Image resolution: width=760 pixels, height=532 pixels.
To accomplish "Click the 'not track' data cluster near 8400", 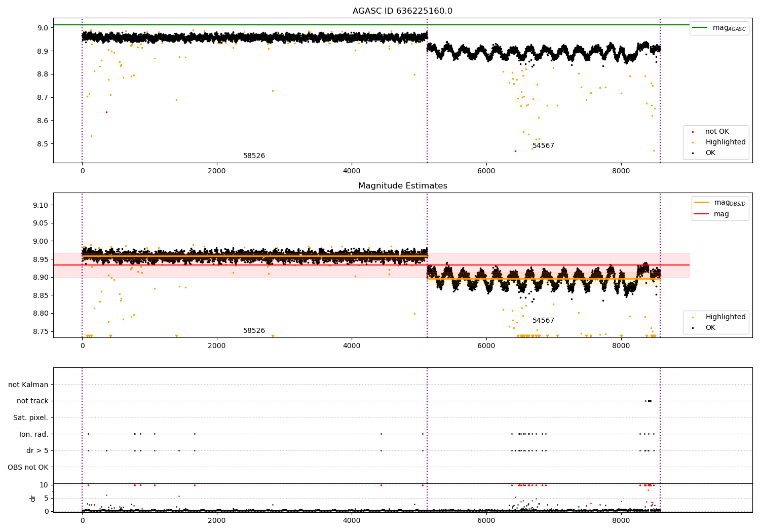I will [649, 401].
